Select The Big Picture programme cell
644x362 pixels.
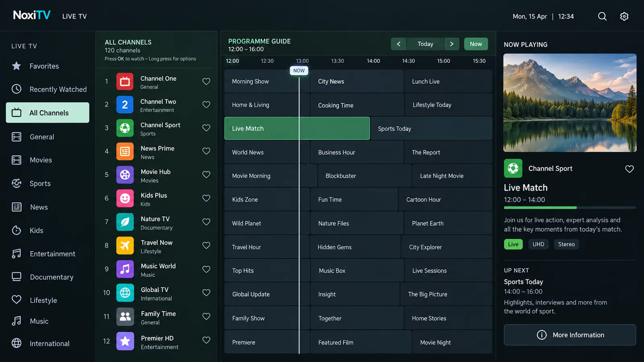click(446, 294)
